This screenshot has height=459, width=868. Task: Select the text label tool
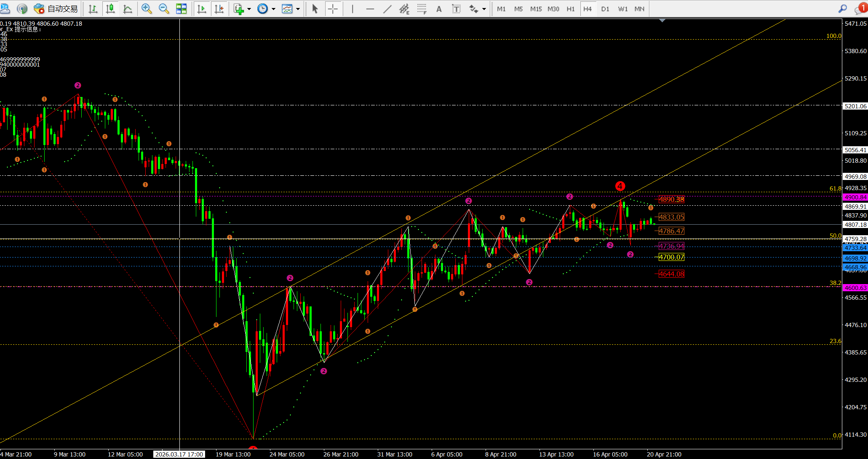[456, 9]
